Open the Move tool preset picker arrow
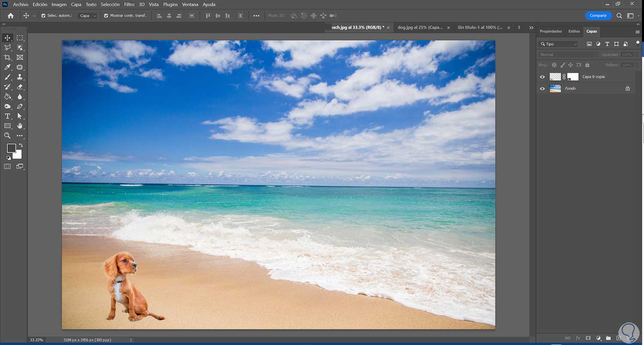Screen dimensions: 644x345 click(x=34, y=16)
